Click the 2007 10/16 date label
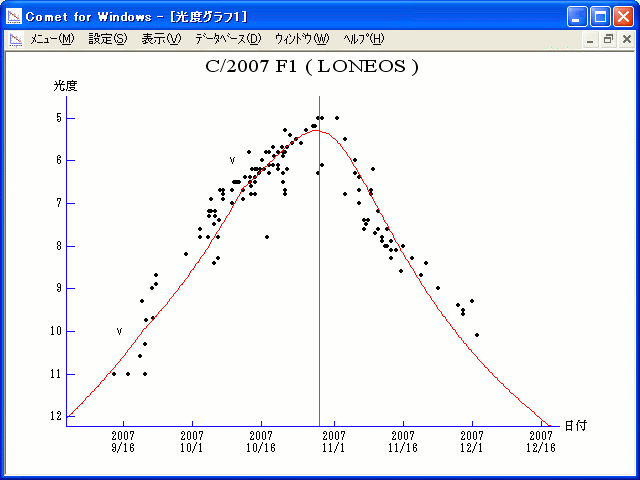This screenshot has height=480, width=640. 261,442
